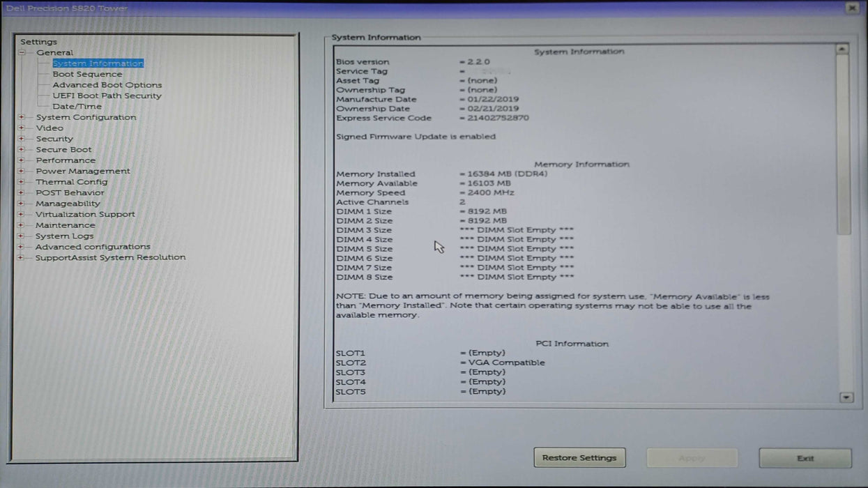Expand the System Configuration tree node
This screenshot has width=868, height=488.
click(x=22, y=117)
